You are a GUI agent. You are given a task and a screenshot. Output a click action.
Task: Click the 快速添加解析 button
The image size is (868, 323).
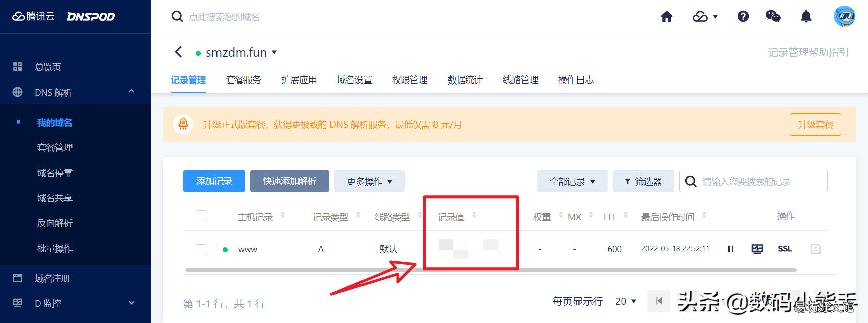click(x=290, y=181)
